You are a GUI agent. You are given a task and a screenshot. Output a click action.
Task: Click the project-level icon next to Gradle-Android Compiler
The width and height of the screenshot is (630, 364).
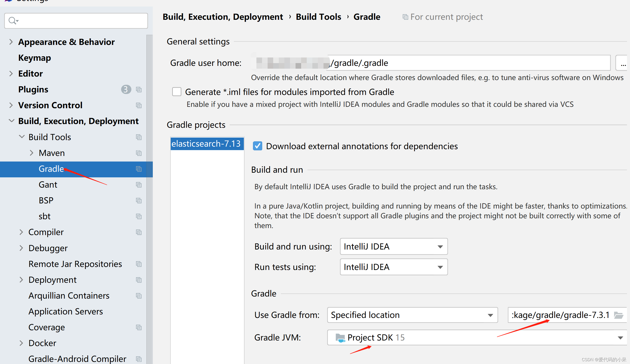(x=139, y=359)
